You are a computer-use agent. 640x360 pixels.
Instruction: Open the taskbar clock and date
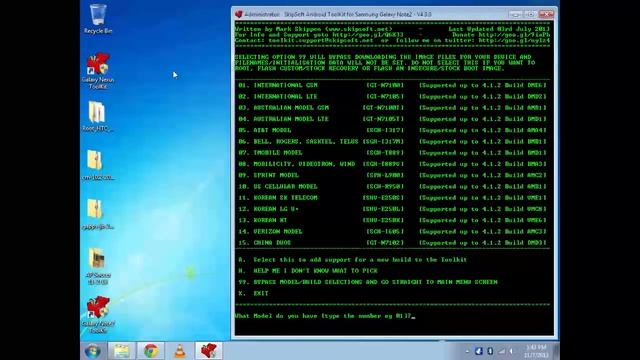(x=536, y=351)
